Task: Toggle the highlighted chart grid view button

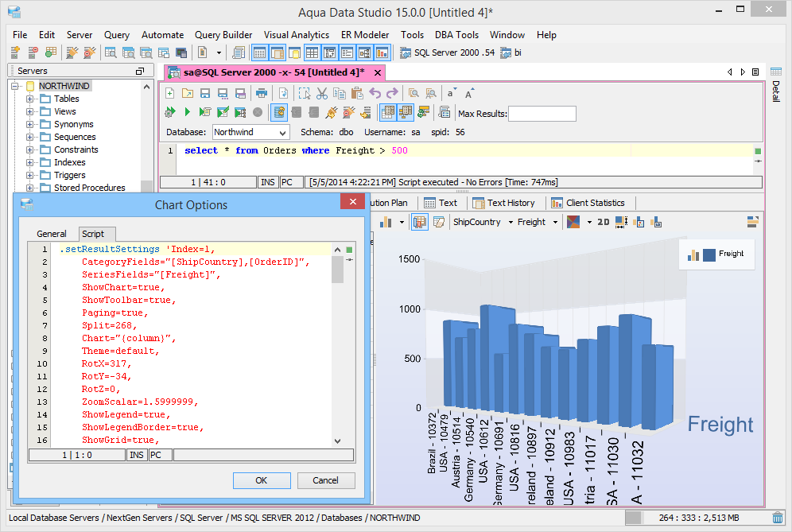Action: pyautogui.click(x=419, y=222)
